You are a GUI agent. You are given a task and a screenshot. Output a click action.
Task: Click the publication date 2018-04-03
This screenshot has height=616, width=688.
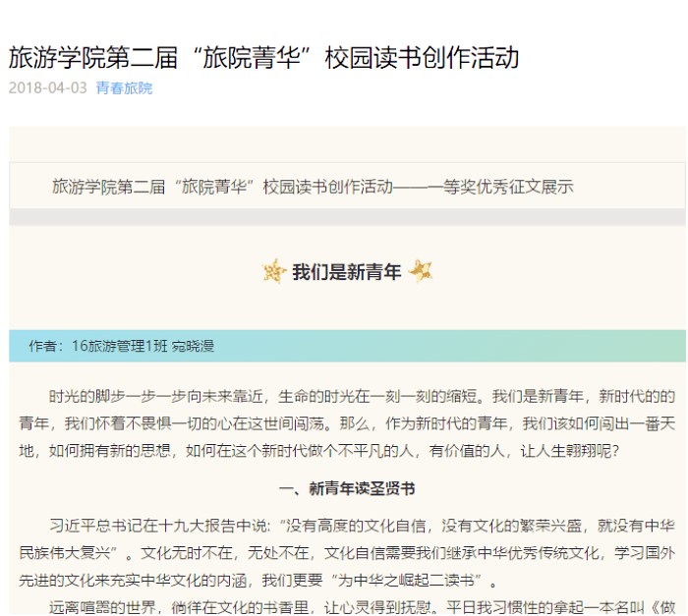[x=47, y=88]
